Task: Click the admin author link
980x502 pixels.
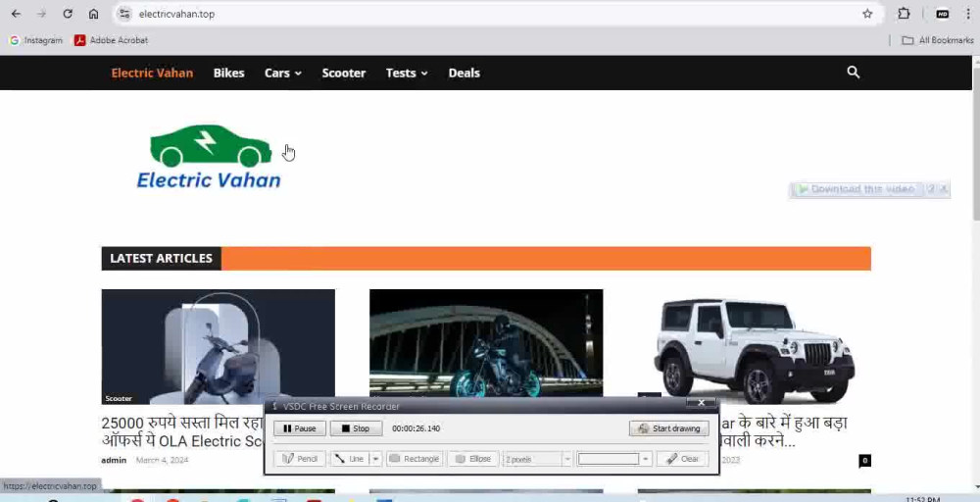Action: coord(114,460)
